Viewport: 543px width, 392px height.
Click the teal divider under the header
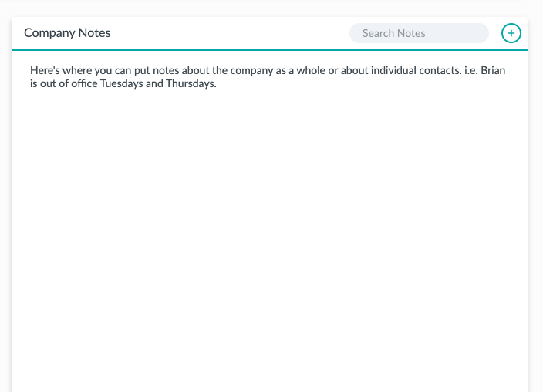tap(269, 50)
